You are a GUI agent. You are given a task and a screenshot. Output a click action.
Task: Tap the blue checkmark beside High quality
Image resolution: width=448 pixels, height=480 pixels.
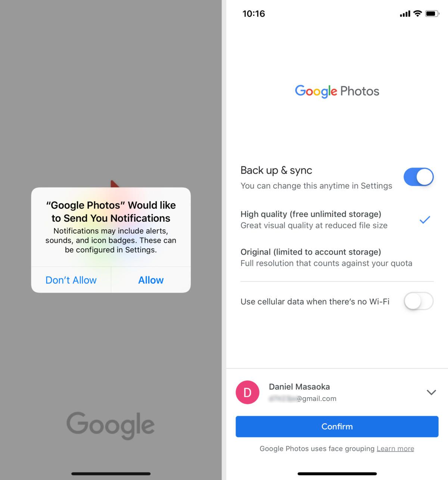[425, 220]
